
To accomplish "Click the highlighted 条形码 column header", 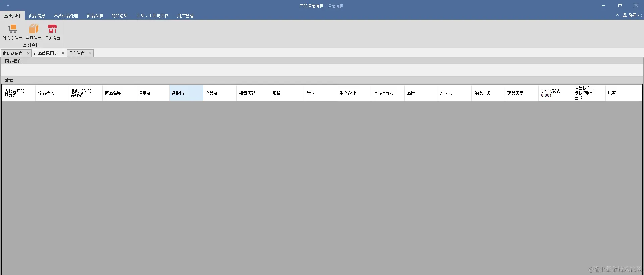I will point(186,93).
